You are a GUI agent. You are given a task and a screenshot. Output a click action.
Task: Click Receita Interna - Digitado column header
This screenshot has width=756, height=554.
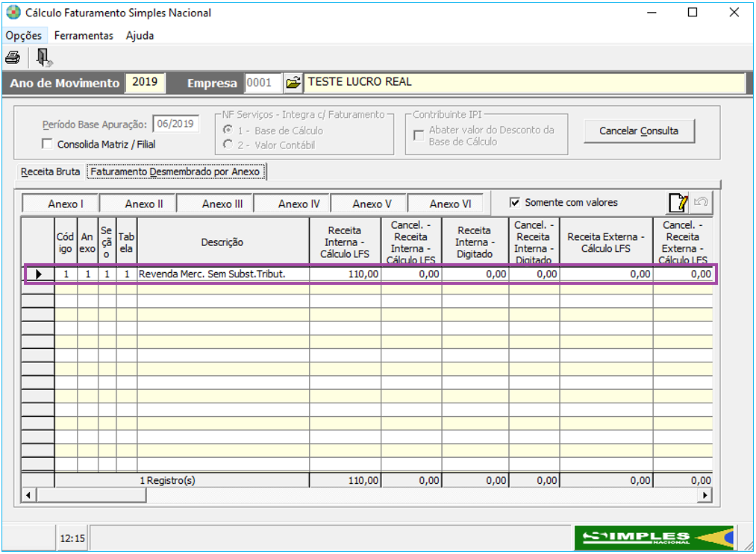(475, 242)
